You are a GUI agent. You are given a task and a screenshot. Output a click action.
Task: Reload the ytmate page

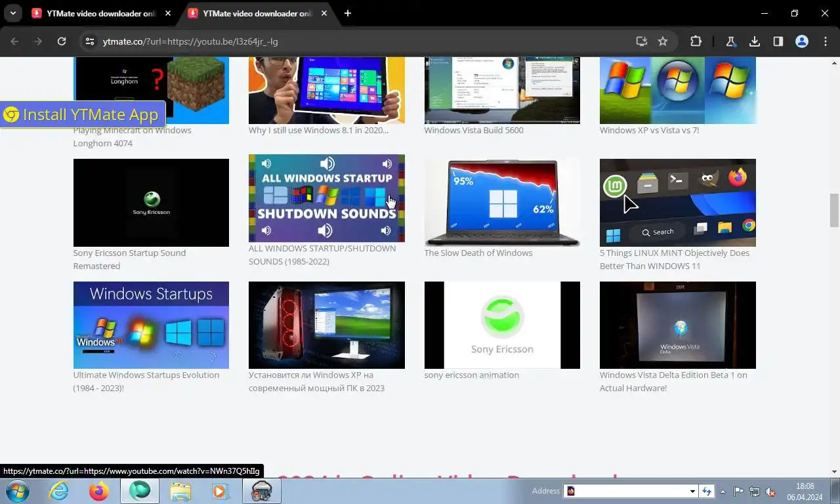click(62, 41)
